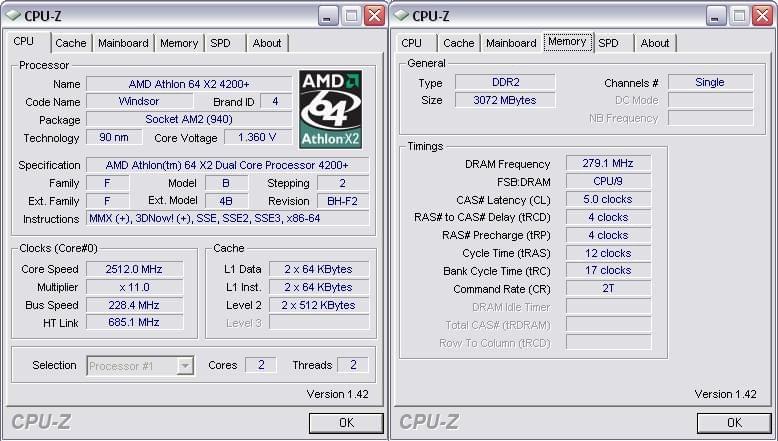778x441 pixels.
Task: Click L1 Inst. value 2 x 64 KBytes
Action: click(319, 287)
